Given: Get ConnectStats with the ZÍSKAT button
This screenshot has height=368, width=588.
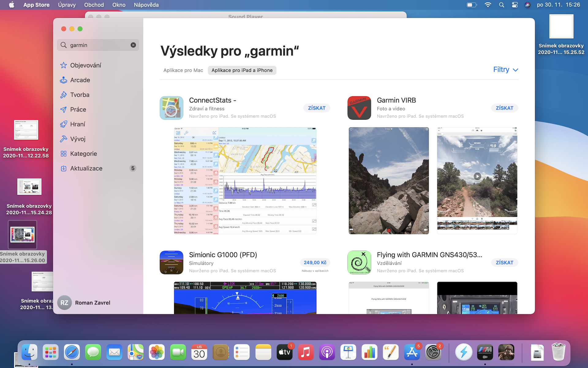Looking at the screenshot, I should (x=317, y=108).
